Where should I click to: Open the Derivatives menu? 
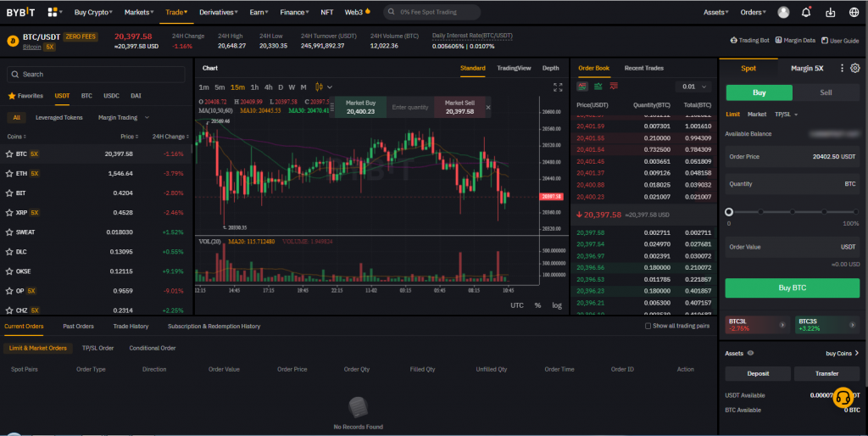(218, 12)
